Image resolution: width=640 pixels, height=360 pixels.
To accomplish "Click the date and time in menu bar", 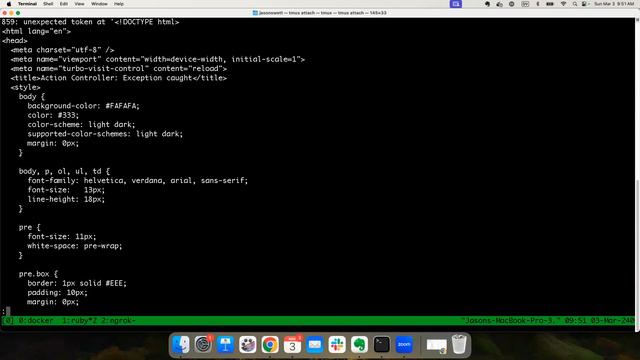I will coord(614,4).
